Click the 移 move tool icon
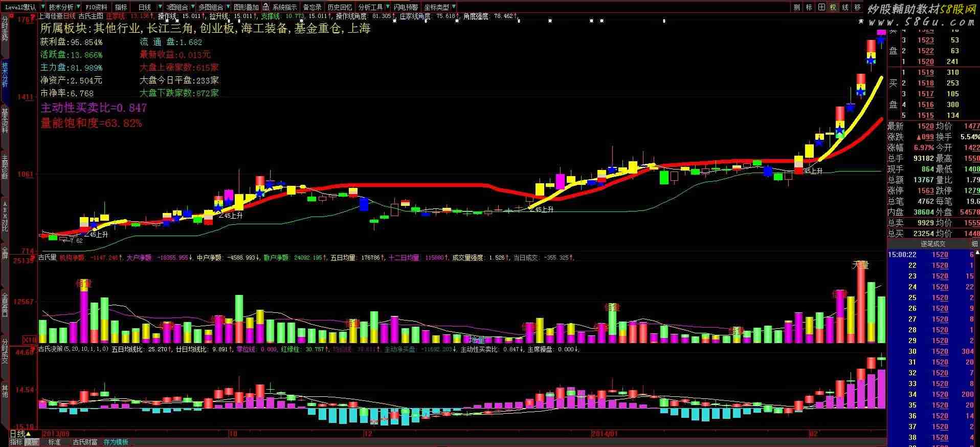The height and width of the screenshot is (447, 980). click(858, 7)
